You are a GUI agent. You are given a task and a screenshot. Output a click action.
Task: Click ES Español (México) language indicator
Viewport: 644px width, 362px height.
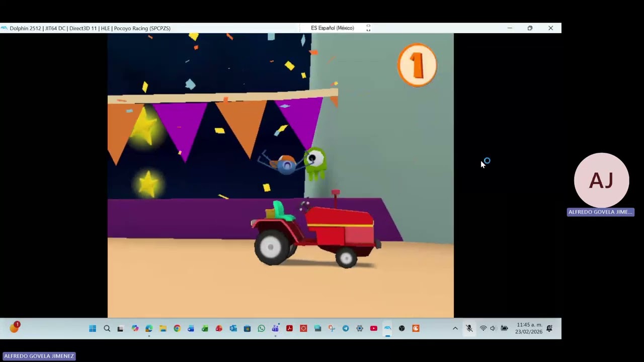[x=332, y=28]
